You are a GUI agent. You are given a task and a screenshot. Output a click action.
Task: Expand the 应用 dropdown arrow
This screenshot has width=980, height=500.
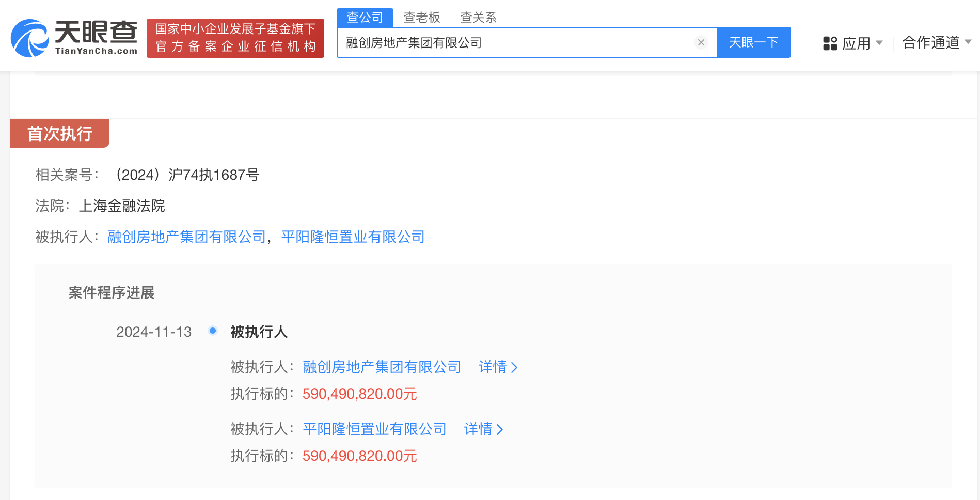pos(879,43)
